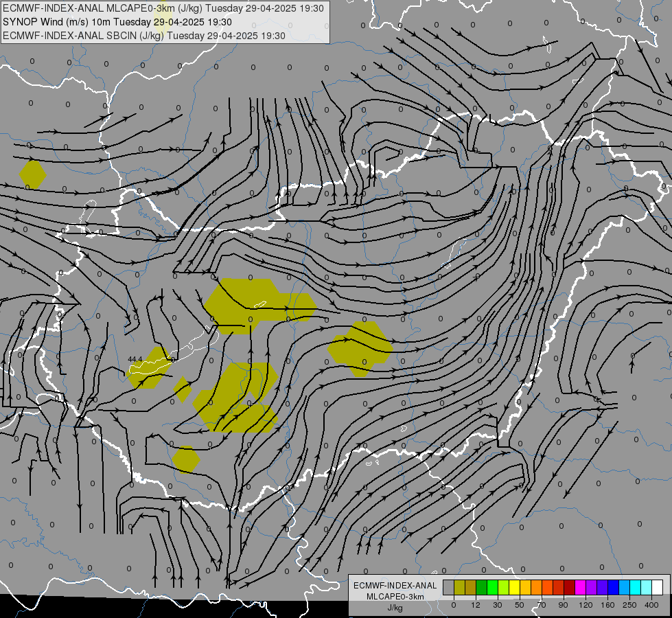Click the legend value 70

pos(542,605)
